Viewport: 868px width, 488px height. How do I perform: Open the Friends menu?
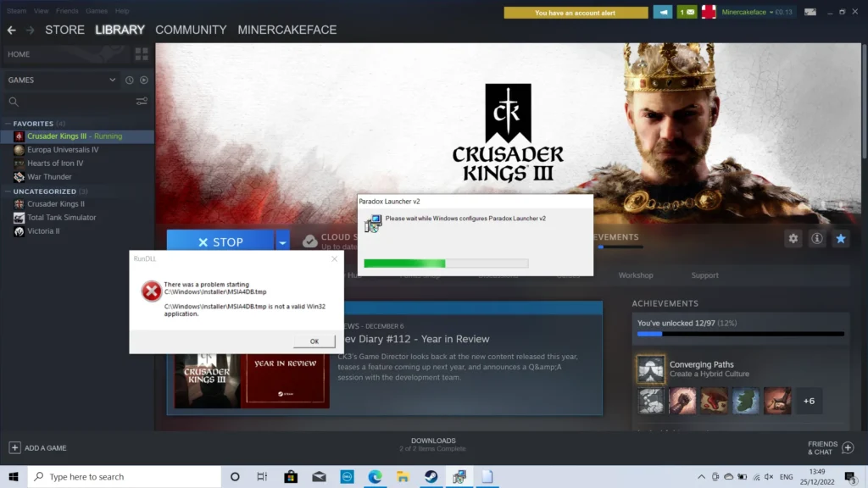pyautogui.click(x=67, y=10)
